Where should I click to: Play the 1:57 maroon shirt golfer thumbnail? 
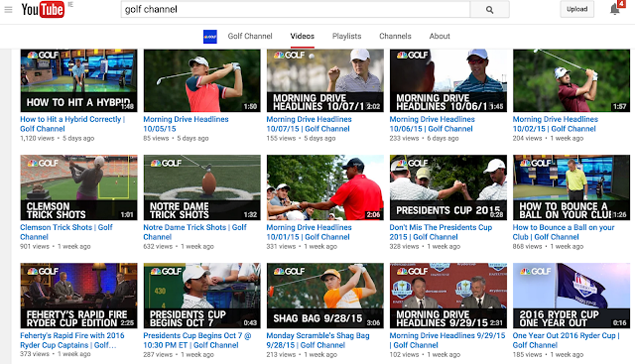coord(571,80)
